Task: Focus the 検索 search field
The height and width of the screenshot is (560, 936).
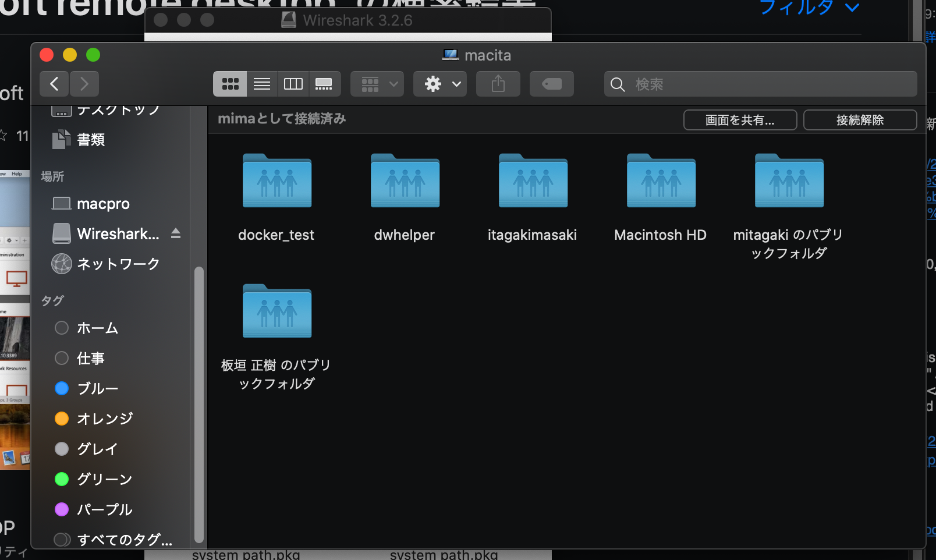Action: click(760, 84)
